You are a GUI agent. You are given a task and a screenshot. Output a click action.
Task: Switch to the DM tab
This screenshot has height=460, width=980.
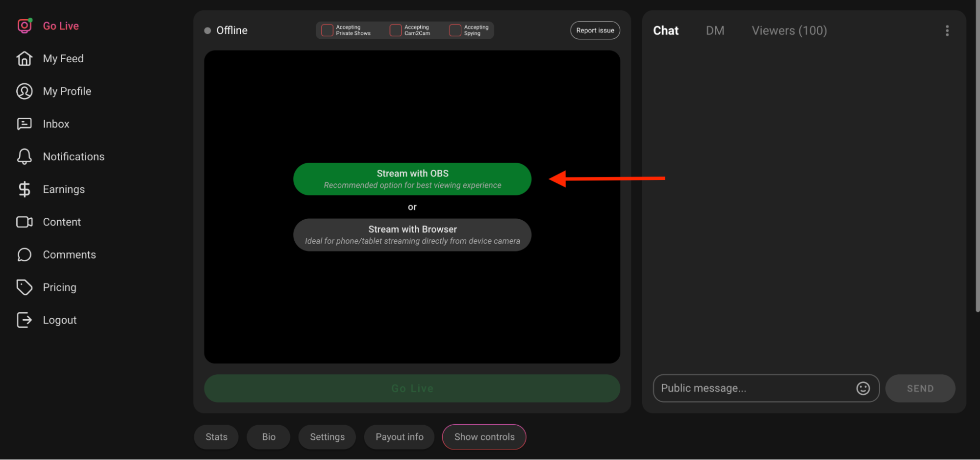click(715, 30)
